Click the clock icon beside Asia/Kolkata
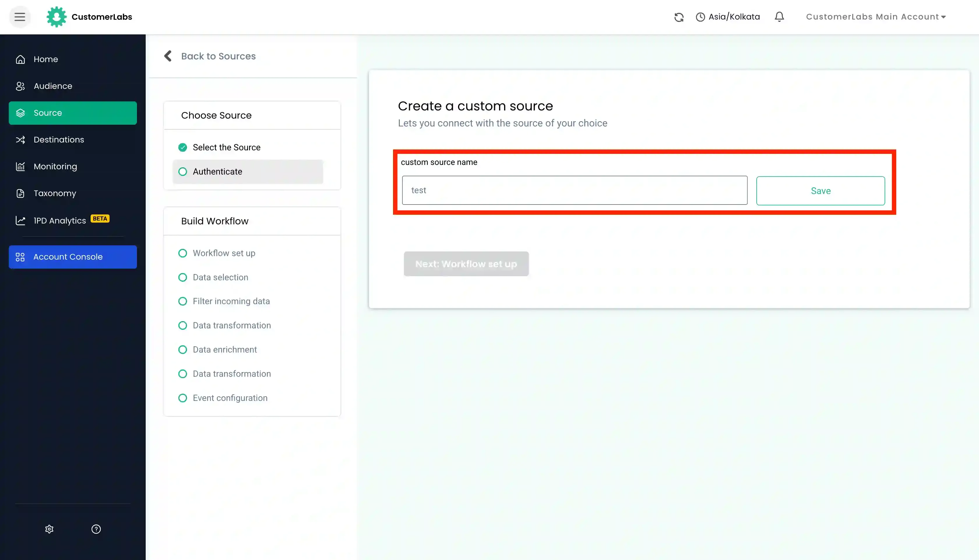 pyautogui.click(x=700, y=17)
